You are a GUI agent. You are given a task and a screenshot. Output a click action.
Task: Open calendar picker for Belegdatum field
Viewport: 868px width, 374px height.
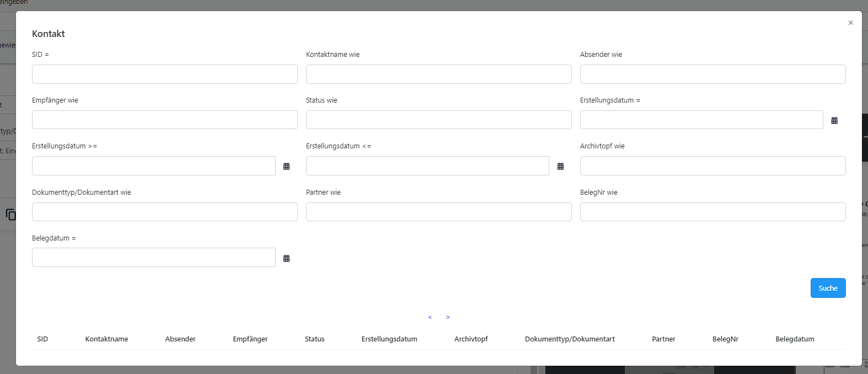[x=286, y=258]
